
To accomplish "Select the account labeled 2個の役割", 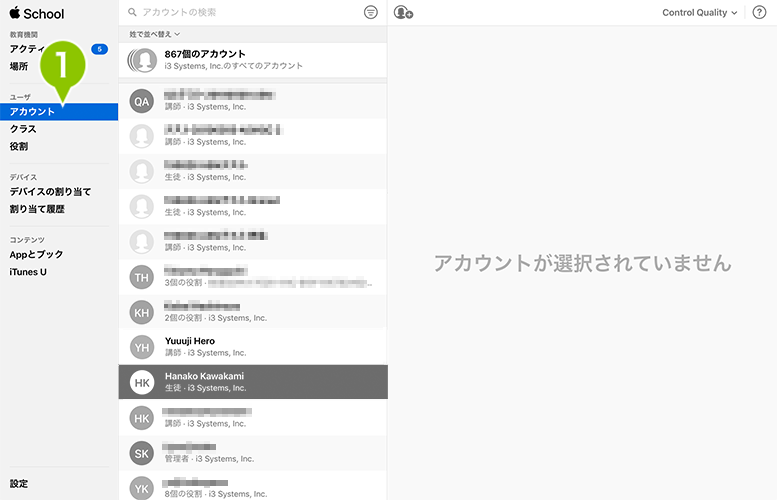I will (253, 312).
